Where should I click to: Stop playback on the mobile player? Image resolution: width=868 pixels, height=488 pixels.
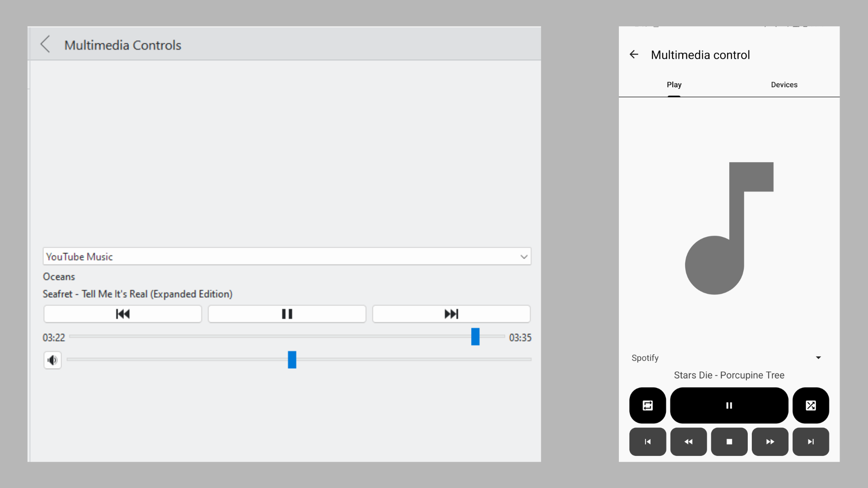click(x=729, y=441)
